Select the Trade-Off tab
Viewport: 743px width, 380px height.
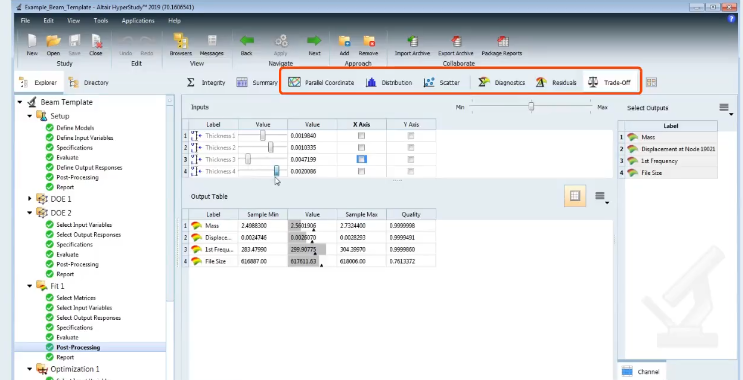[x=609, y=82]
